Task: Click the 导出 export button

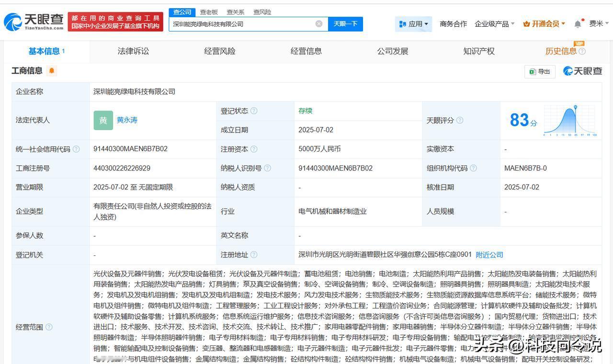Action: (x=540, y=71)
